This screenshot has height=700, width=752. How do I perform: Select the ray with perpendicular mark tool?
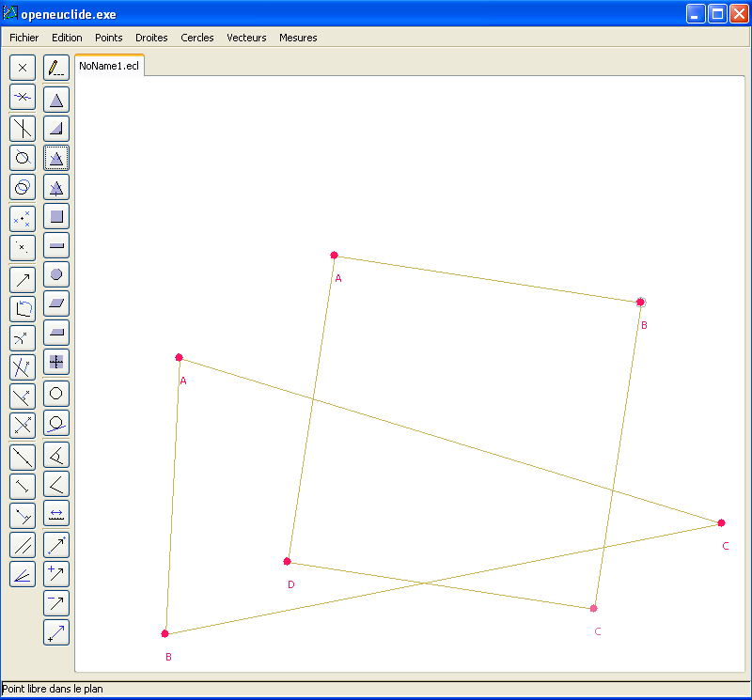coord(23,516)
